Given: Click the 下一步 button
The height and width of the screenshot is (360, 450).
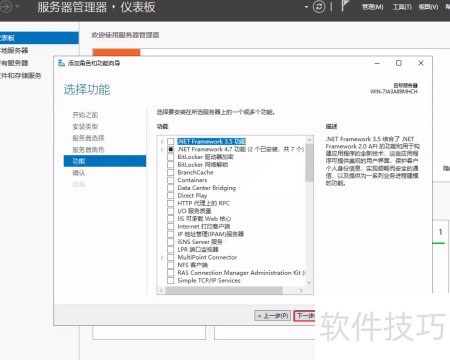Looking at the screenshot, I should [304, 315].
